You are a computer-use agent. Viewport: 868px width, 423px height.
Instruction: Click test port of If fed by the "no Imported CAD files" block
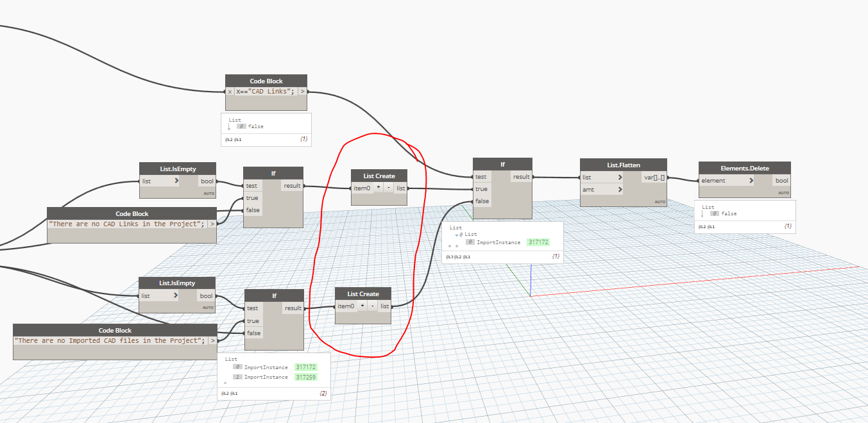coord(253,308)
